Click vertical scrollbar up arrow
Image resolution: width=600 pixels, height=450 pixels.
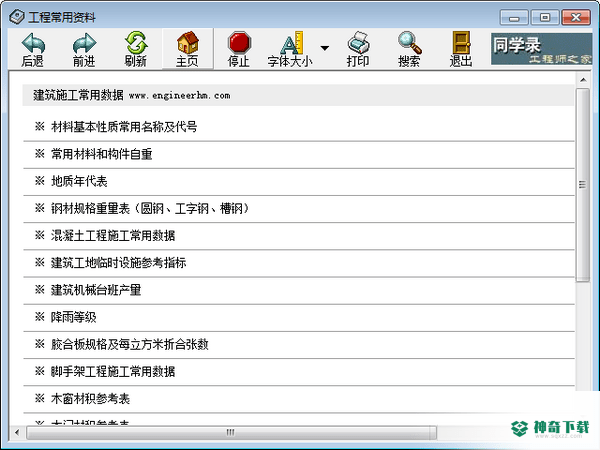tap(583, 80)
